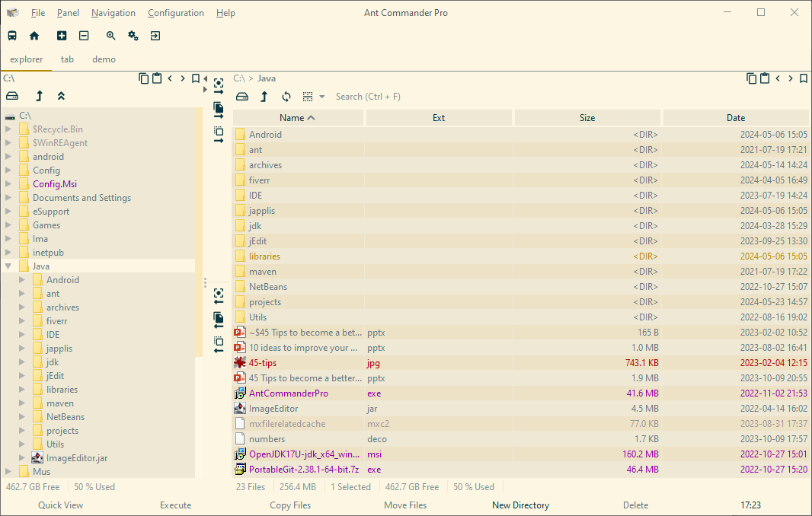
Task: Open settings with the gears toolbar icon
Action: pos(133,36)
